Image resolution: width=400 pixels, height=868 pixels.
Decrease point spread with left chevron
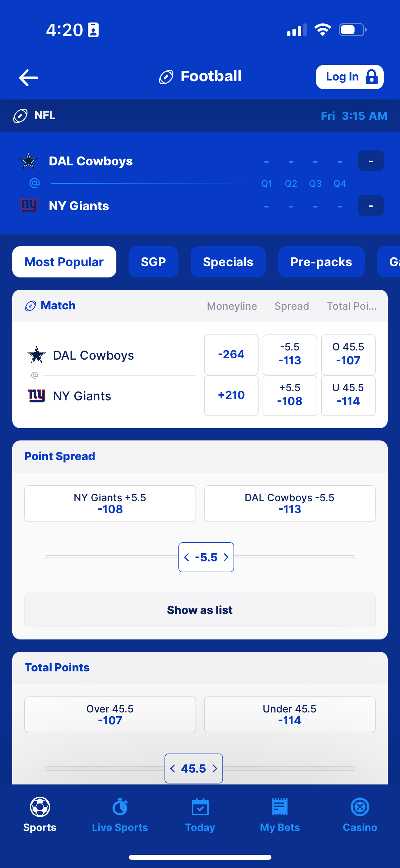tap(187, 557)
